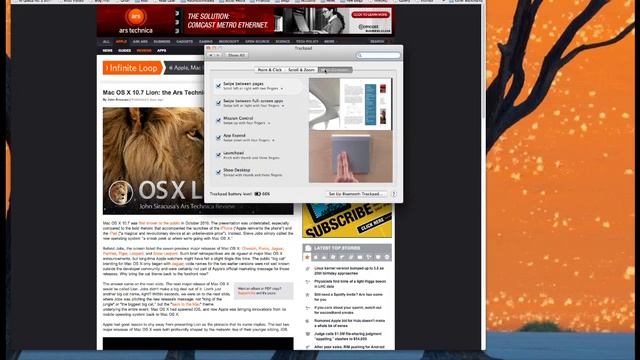Click the trackpad battery level icon
This screenshot has width=640, height=360.
point(258,194)
